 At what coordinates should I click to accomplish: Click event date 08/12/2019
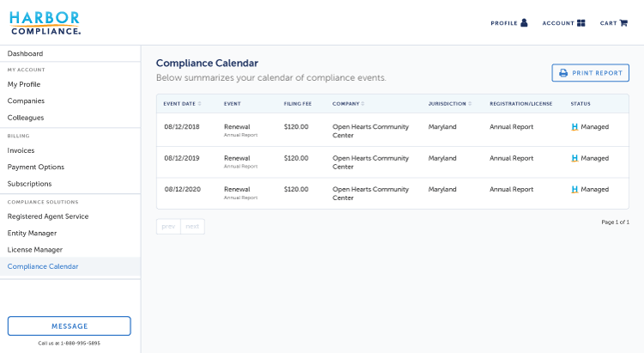tap(182, 158)
